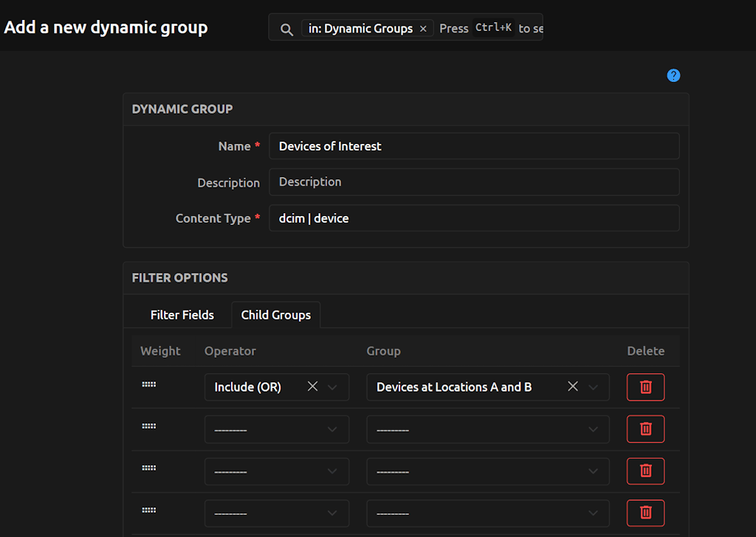The width and height of the screenshot is (756, 537).
Task: Click the drag handle on the first row
Action: coord(148,384)
